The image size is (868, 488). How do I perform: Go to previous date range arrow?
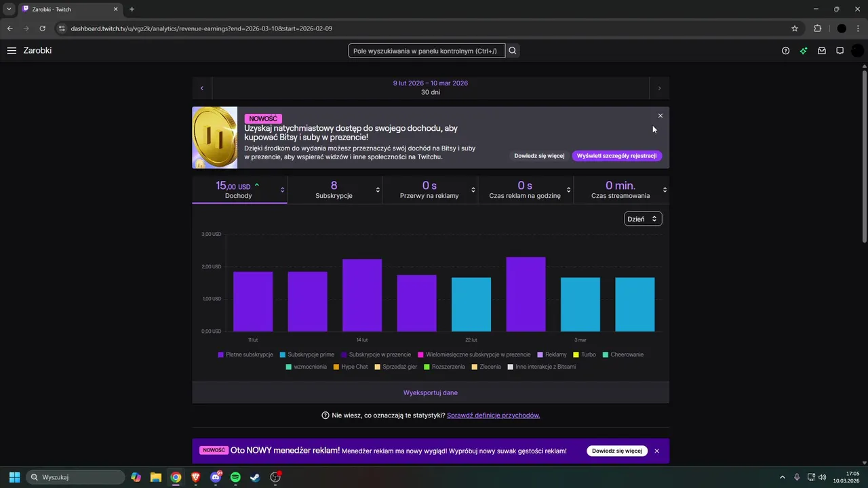click(x=202, y=88)
